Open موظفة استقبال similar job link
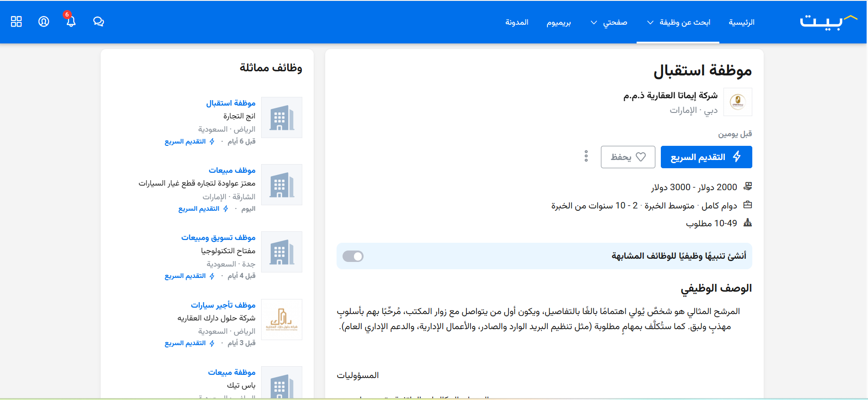 230,103
